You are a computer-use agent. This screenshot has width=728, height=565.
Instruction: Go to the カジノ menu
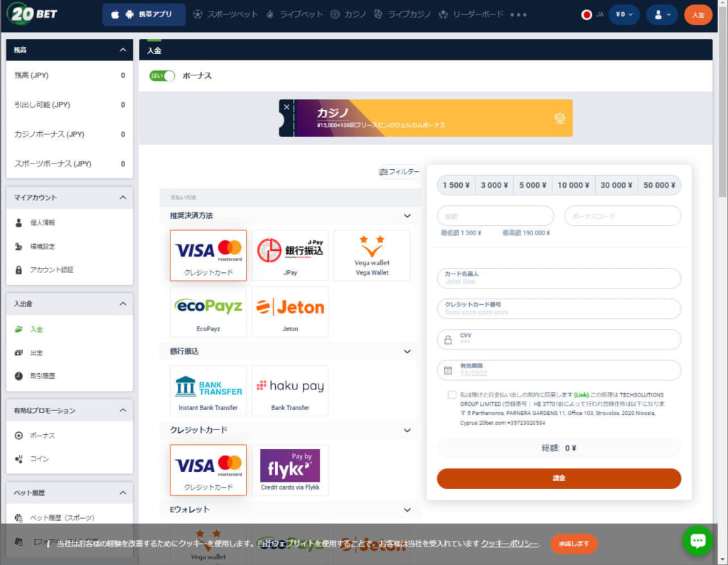pyautogui.click(x=348, y=14)
